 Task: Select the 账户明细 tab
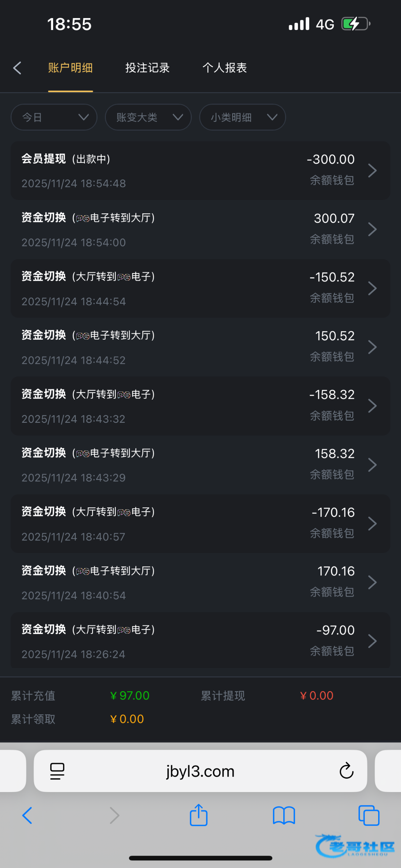(x=70, y=68)
